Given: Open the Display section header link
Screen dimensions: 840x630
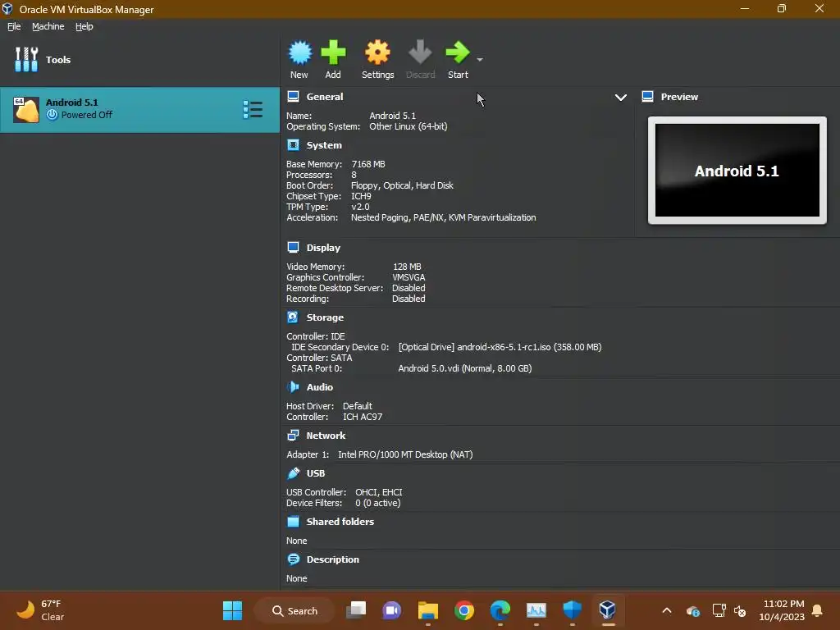Looking at the screenshot, I should click(x=323, y=248).
